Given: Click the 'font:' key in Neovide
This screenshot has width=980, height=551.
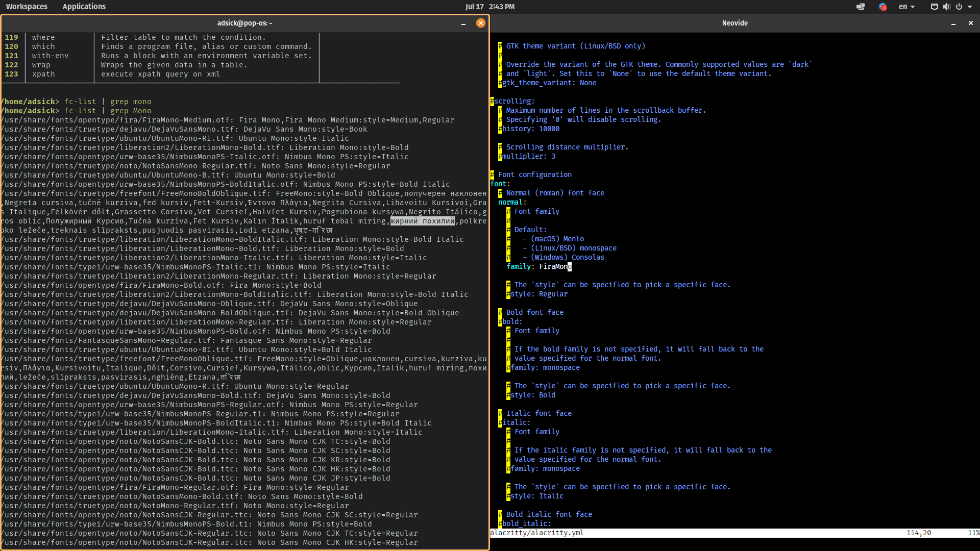Looking at the screenshot, I should point(500,184).
